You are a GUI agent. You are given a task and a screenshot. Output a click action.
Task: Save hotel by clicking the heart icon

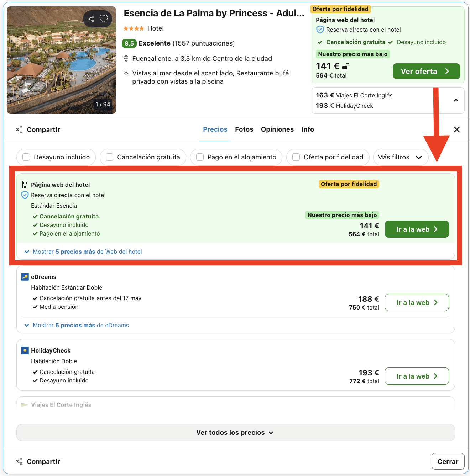104,18
